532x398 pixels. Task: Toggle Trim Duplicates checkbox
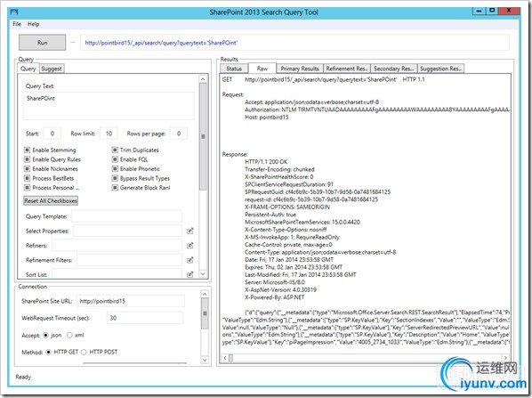115,150
